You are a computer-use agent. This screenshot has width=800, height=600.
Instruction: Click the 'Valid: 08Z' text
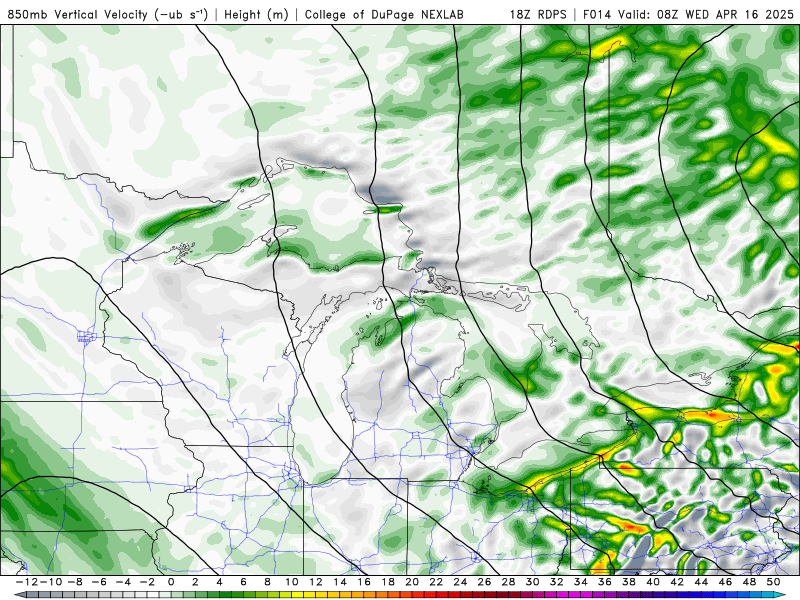tap(648, 14)
